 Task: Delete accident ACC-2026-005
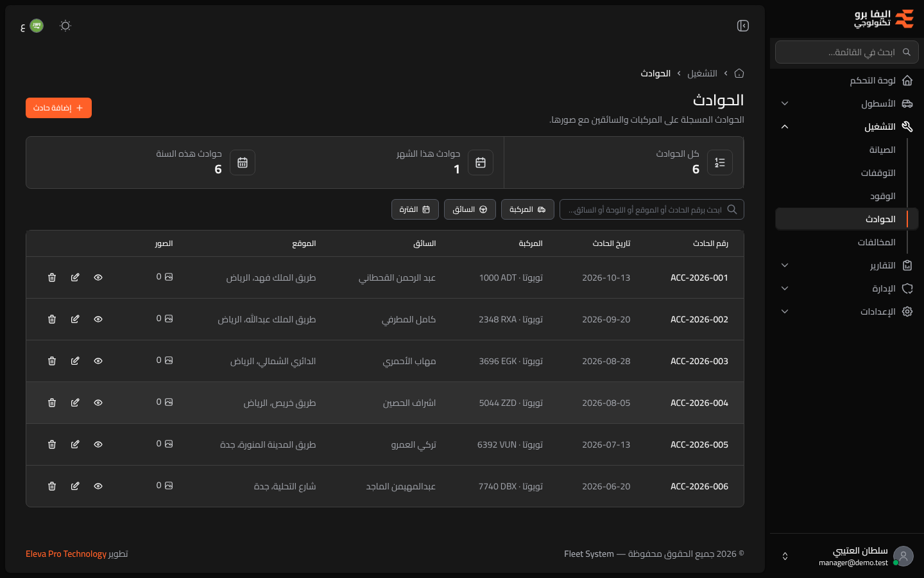coord(52,444)
